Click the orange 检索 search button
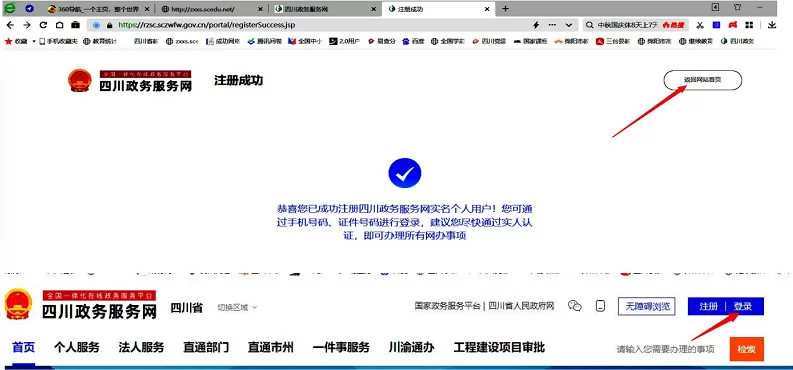 [x=746, y=349]
